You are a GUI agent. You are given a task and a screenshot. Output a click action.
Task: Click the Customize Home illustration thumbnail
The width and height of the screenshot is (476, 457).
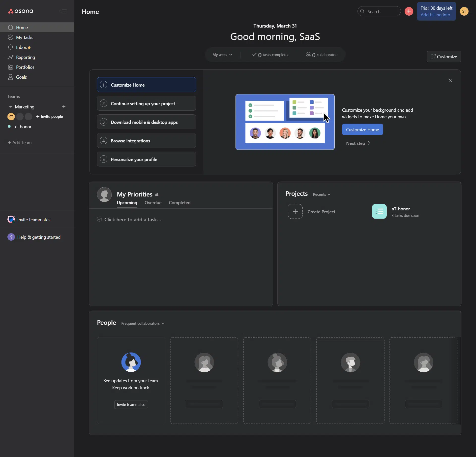[285, 122]
